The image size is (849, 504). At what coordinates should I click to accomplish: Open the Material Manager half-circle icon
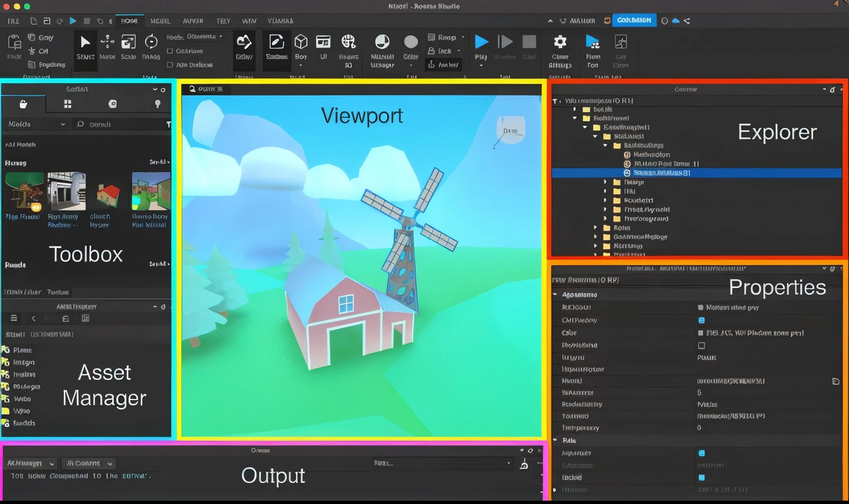click(382, 42)
